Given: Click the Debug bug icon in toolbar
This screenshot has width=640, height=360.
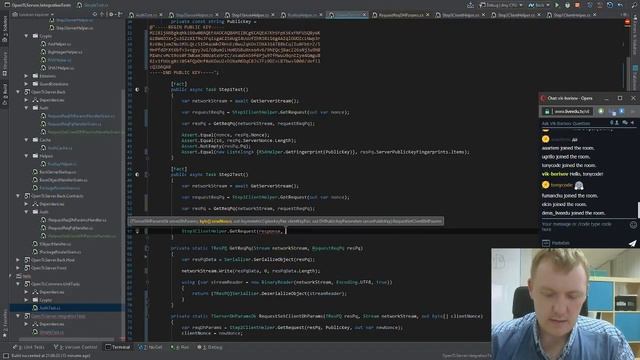Looking at the screenshot, I should pos(567,5).
